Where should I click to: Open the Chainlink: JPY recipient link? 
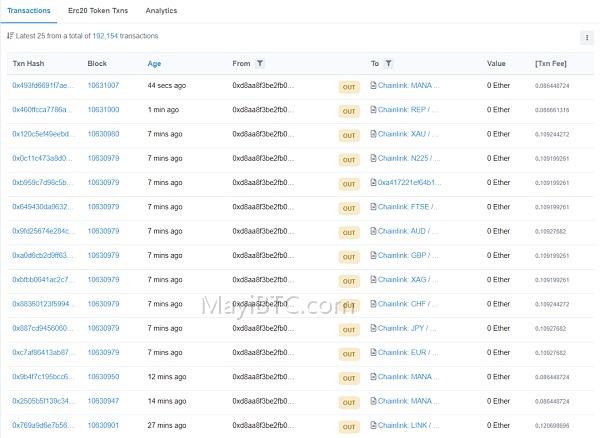408,328
